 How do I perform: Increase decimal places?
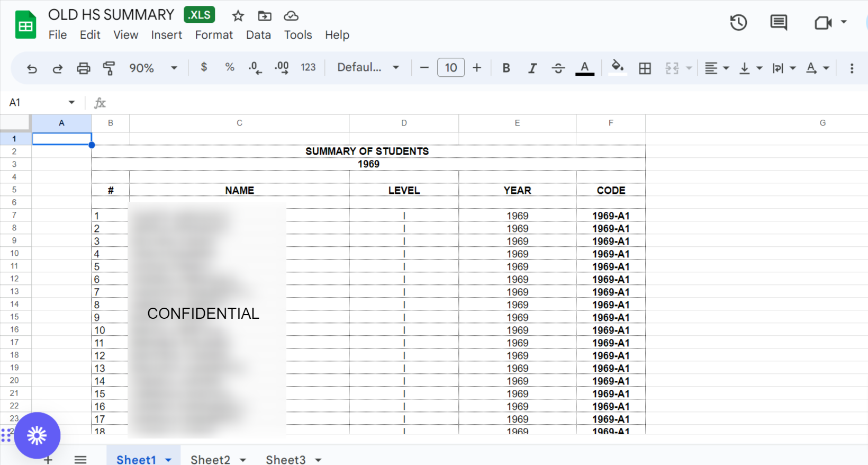coord(282,68)
